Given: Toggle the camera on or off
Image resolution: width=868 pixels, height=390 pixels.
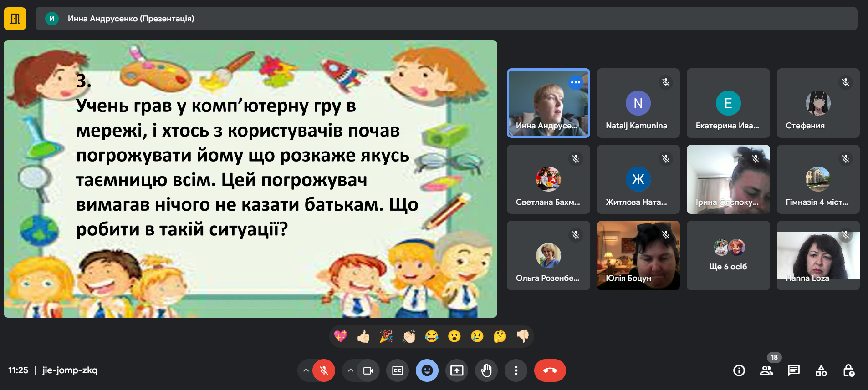Looking at the screenshot, I should 368,370.
